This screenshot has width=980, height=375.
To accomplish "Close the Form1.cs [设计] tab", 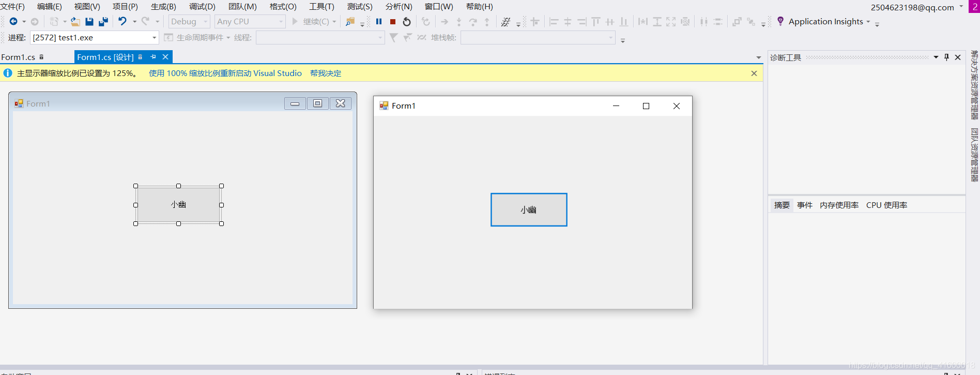I will click(x=165, y=57).
